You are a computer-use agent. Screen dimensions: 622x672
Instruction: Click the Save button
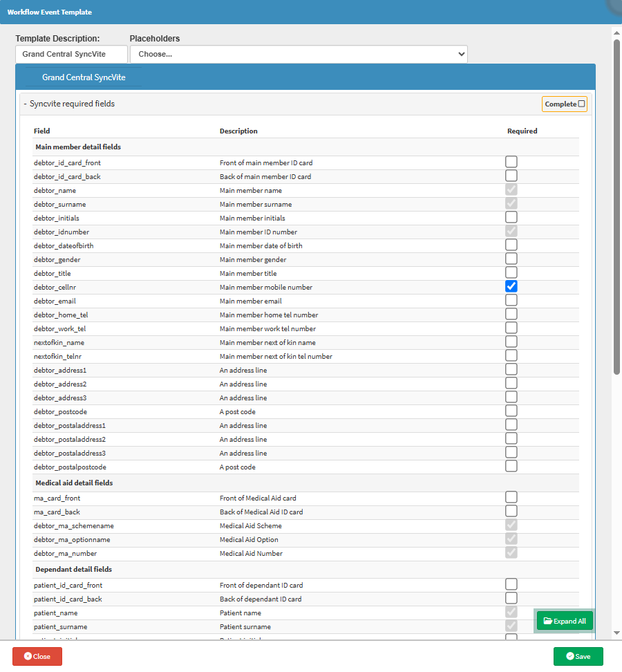pos(578,656)
